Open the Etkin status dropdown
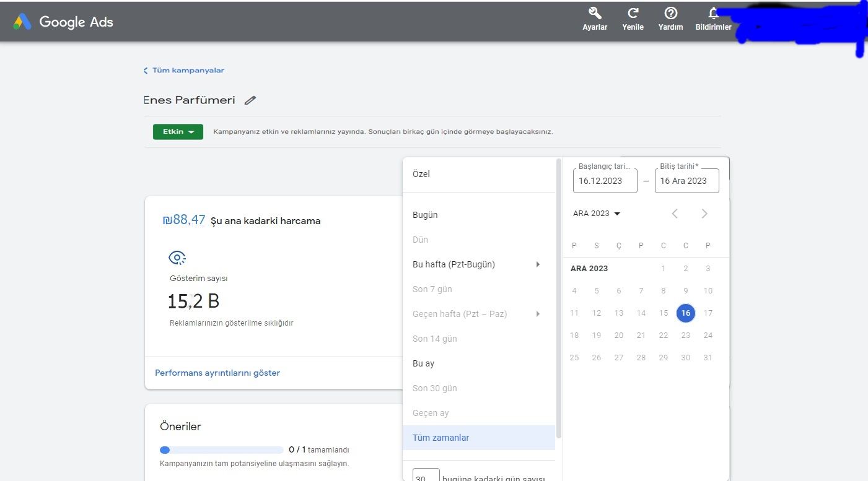This screenshot has width=868, height=481. point(178,132)
